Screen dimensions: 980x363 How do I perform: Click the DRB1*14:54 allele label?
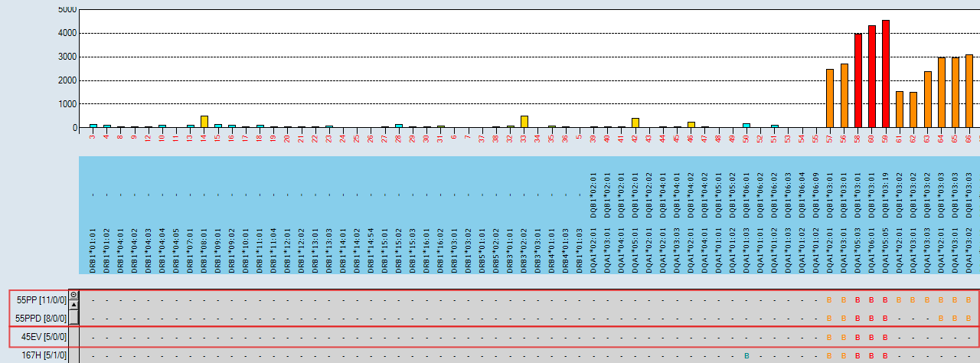[x=371, y=250]
